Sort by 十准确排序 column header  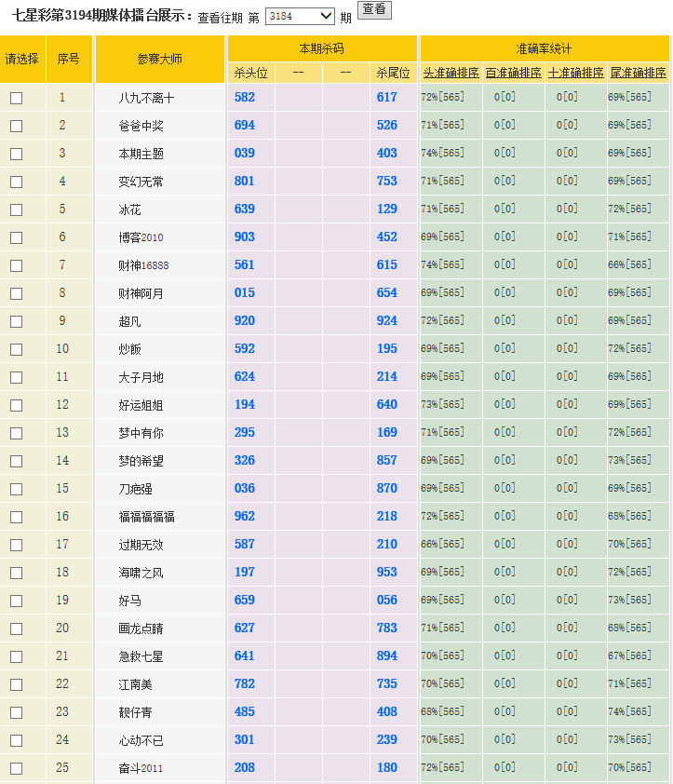(575, 73)
